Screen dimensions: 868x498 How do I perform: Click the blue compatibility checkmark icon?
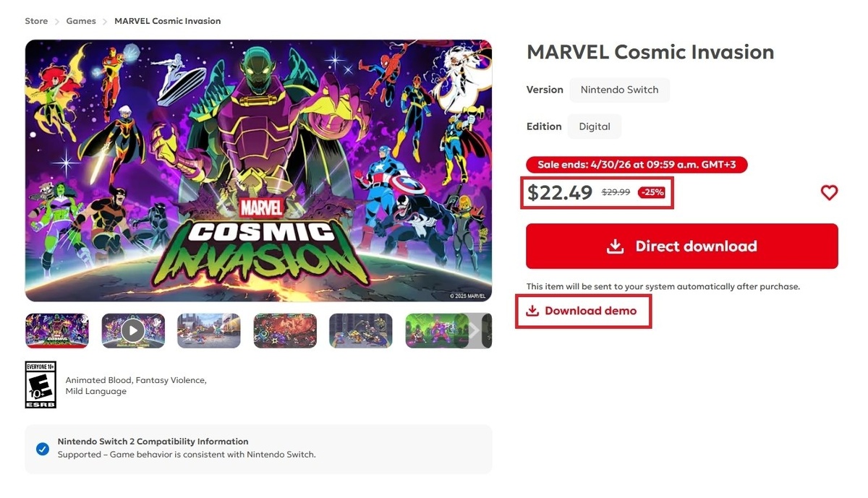click(43, 448)
